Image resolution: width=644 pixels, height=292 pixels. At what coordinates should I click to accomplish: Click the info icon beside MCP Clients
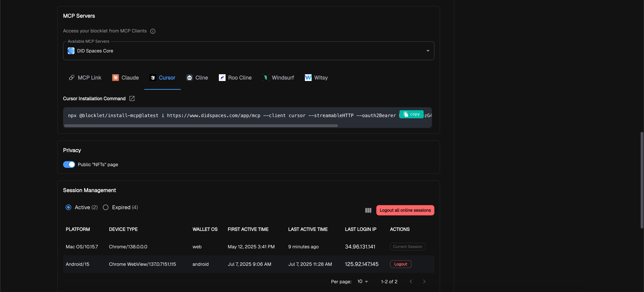[153, 31]
